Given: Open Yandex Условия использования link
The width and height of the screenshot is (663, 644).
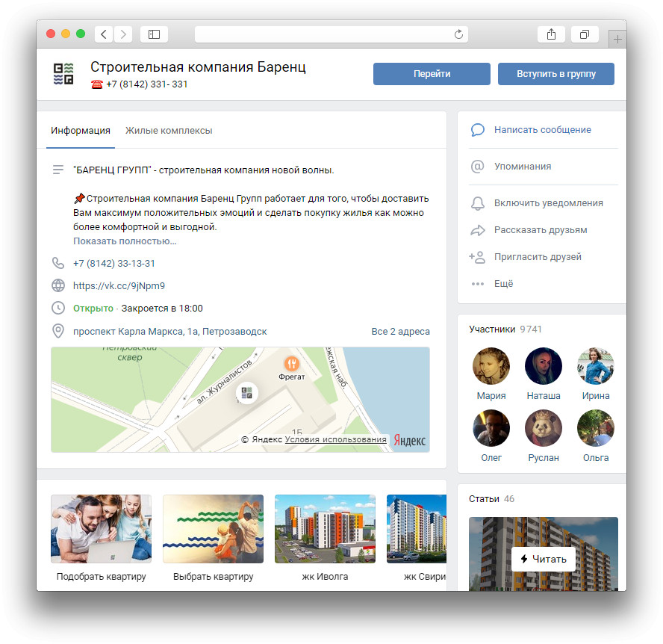Looking at the screenshot, I should (x=335, y=439).
